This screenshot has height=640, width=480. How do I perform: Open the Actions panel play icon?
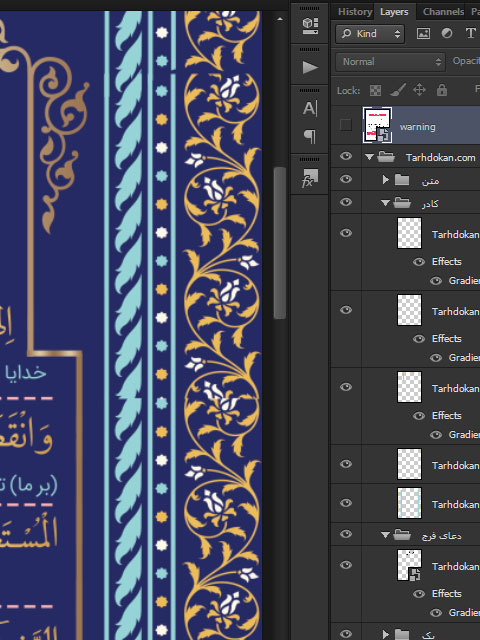coord(310,67)
